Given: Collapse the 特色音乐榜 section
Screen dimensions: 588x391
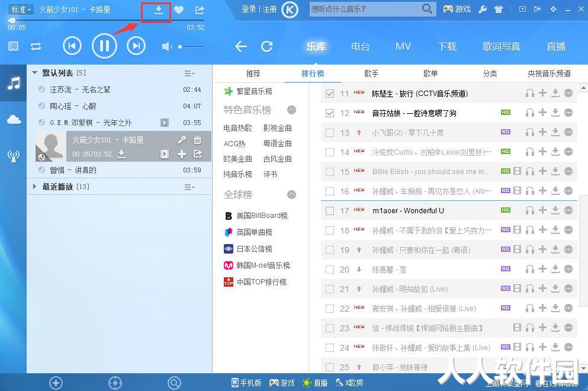Looking at the screenshot, I should point(291,110).
